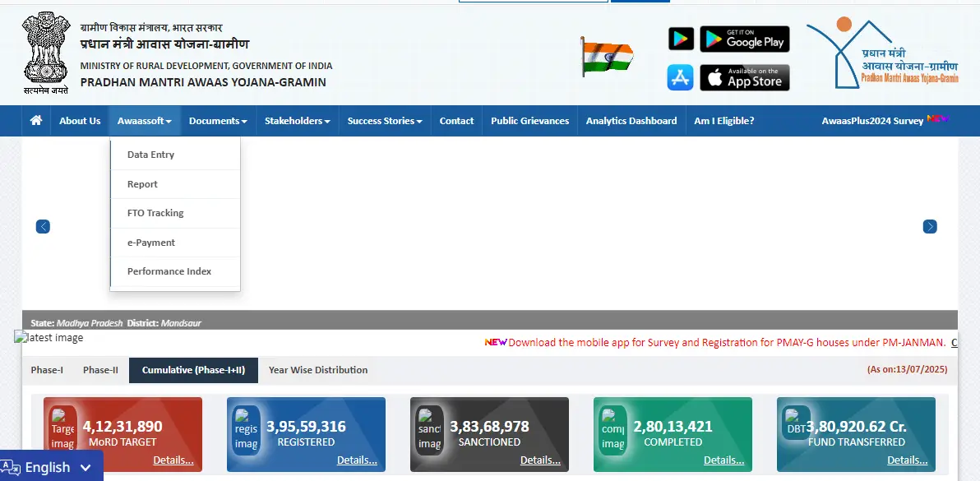
Task: Open Details link under Fund Transferred
Action: (x=907, y=460)
